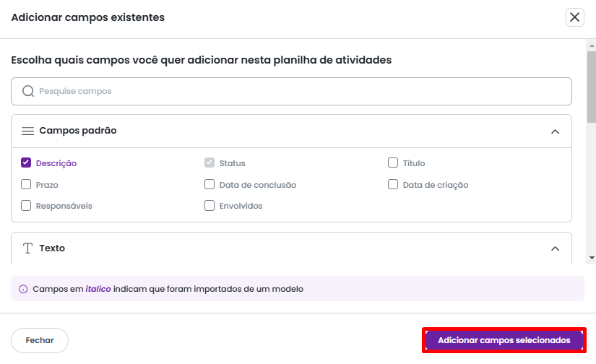Click the disabled Status checkbox
Image resolution: width=596 pixels, height=364 pixels.
[210, 163]
